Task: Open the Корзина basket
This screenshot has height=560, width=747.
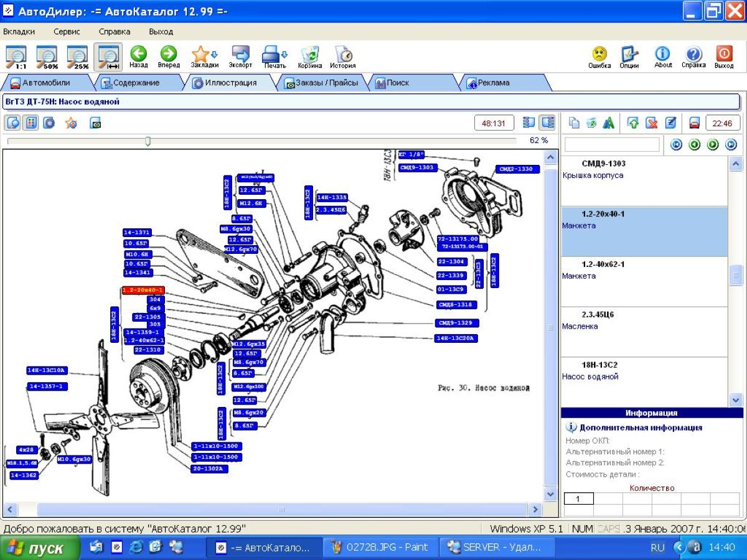Action: tap(310, 57)
